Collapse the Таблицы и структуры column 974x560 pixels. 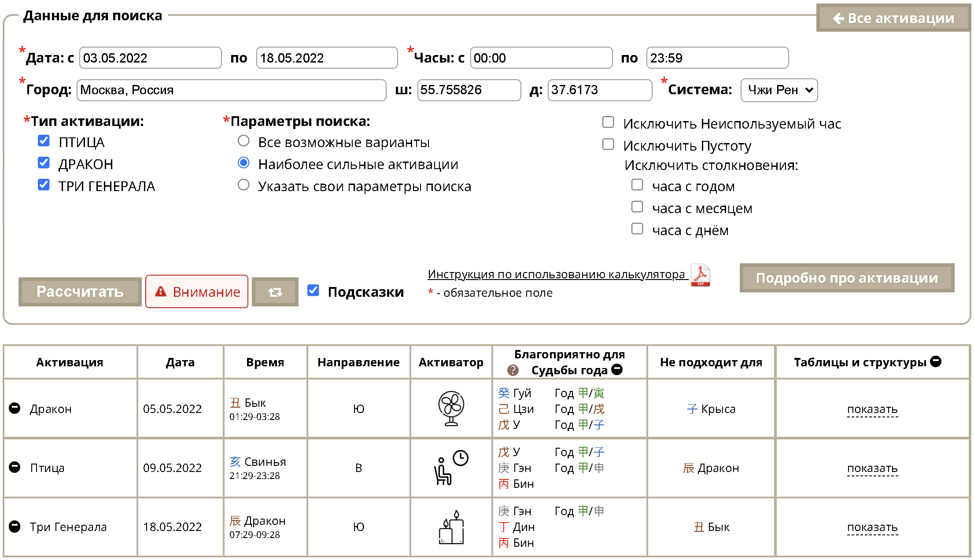tap(936, 361)
